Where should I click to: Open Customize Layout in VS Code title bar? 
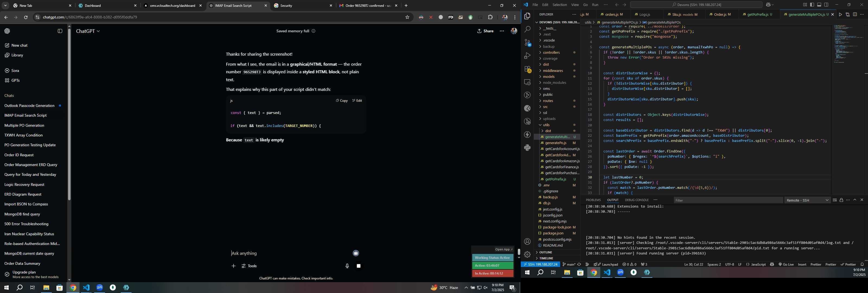805,5
